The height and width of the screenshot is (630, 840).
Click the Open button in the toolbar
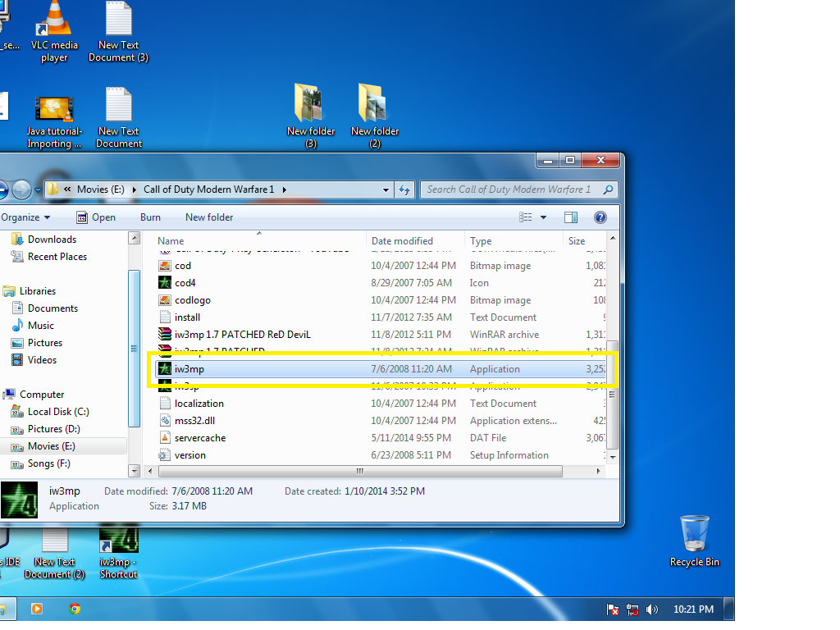96,217
